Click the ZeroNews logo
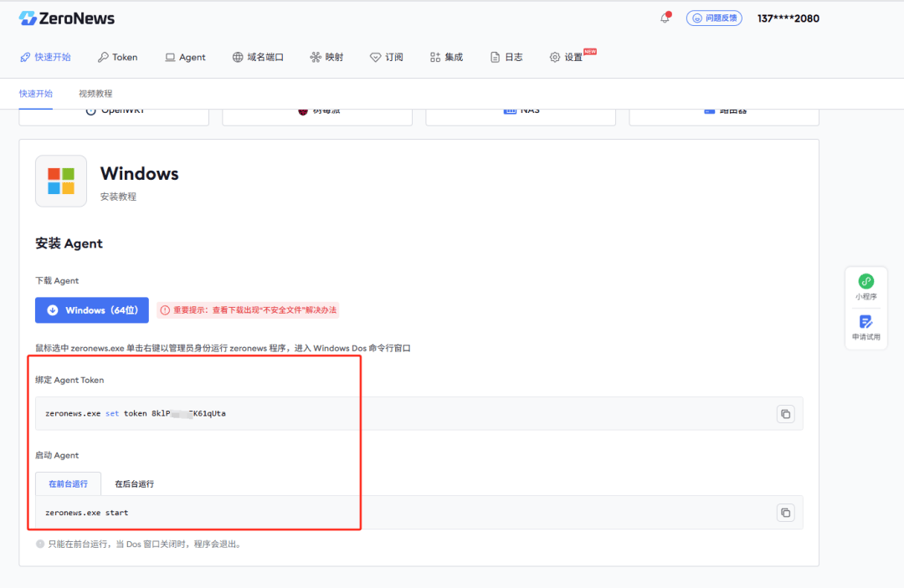The image size is (904, 588). pyautogui.click(x=66, y=18)
